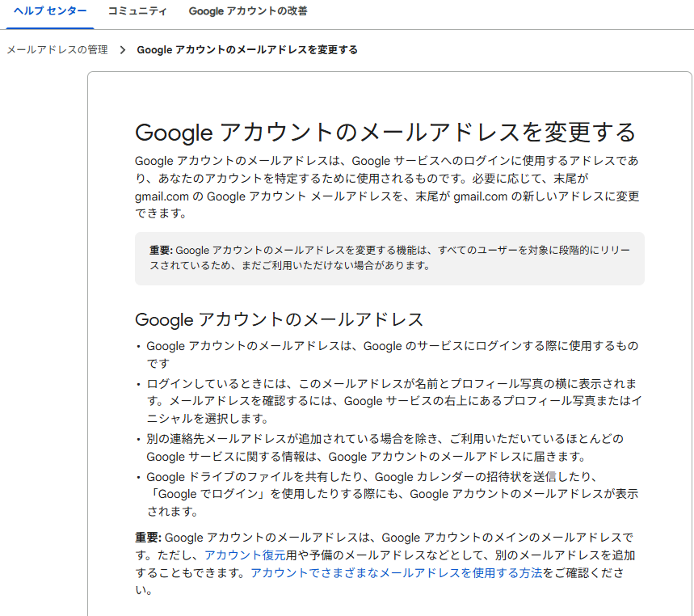Click the current-page breadcrumb Google アカウントのメールアドレスを変更する
694x616 pixels.
(x=247, y=50)
